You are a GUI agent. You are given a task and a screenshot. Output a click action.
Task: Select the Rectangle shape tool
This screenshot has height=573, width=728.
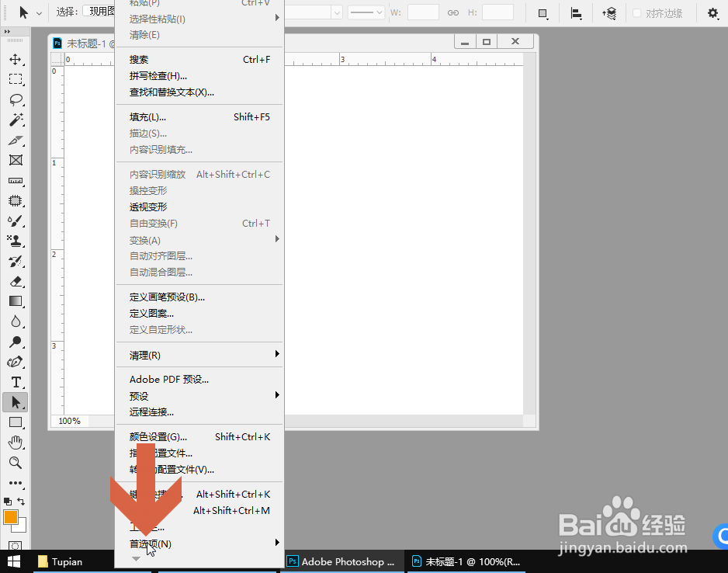16,422
